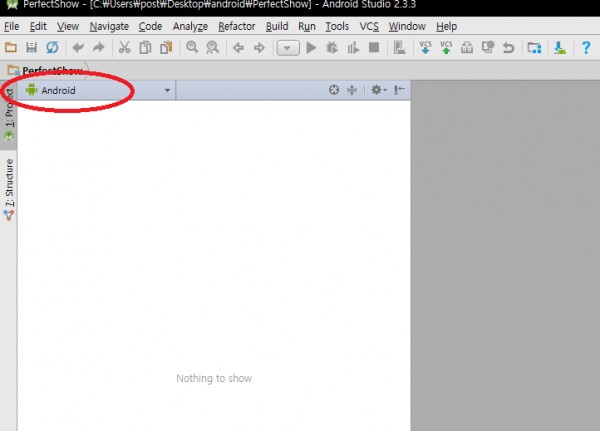Click the VCS Update Project icon
This screenshot has width=600, height=431.
pyautogui.click(x=425, y=48)
